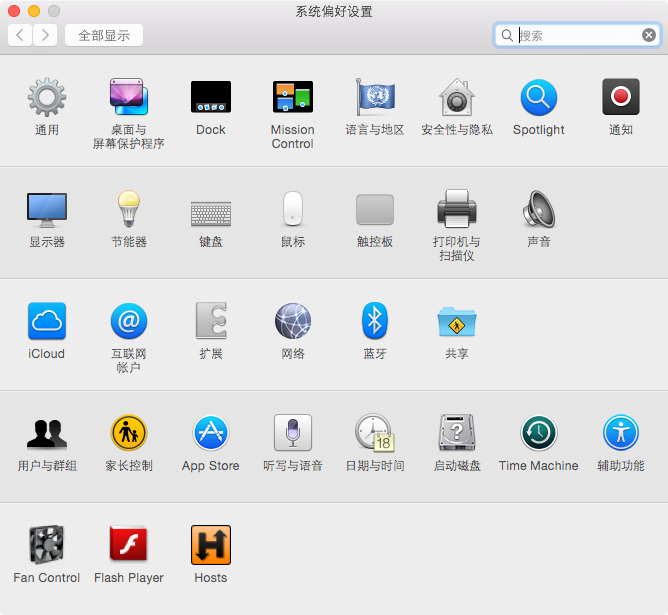The image size is (668, 615).
Task: Open 键盘 (Keyboard) preferences
Action: (x=211, y=213)
